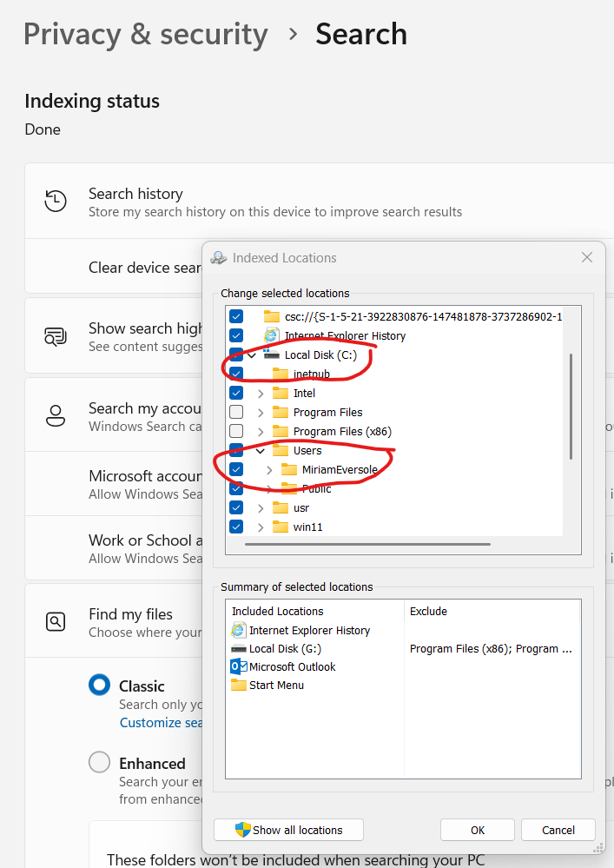Image resolution: width=614 pixels, height=868 pixels.
Task: Select the Classic search radio button
Action: coord(100,685)
